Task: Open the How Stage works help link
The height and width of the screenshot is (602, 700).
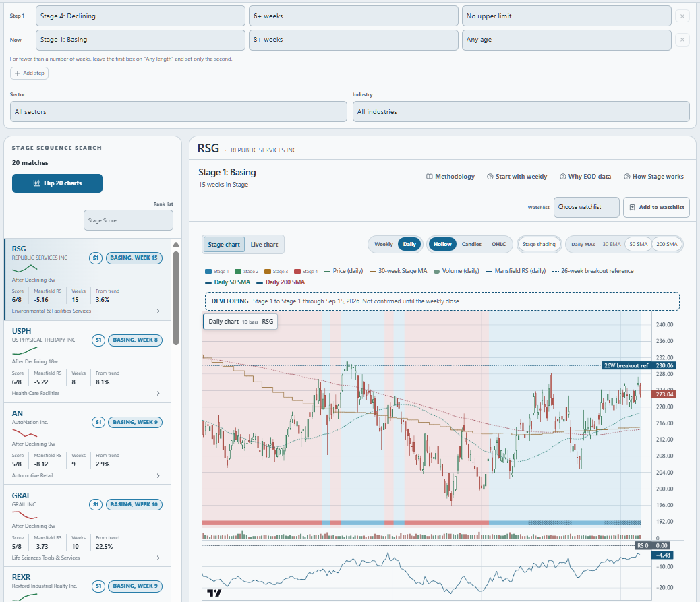Action: [653, 177]
